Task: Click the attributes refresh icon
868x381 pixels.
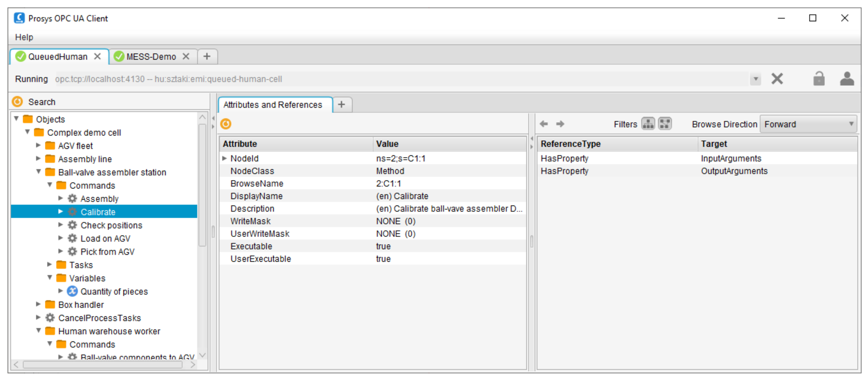Action: coord(225,124)
